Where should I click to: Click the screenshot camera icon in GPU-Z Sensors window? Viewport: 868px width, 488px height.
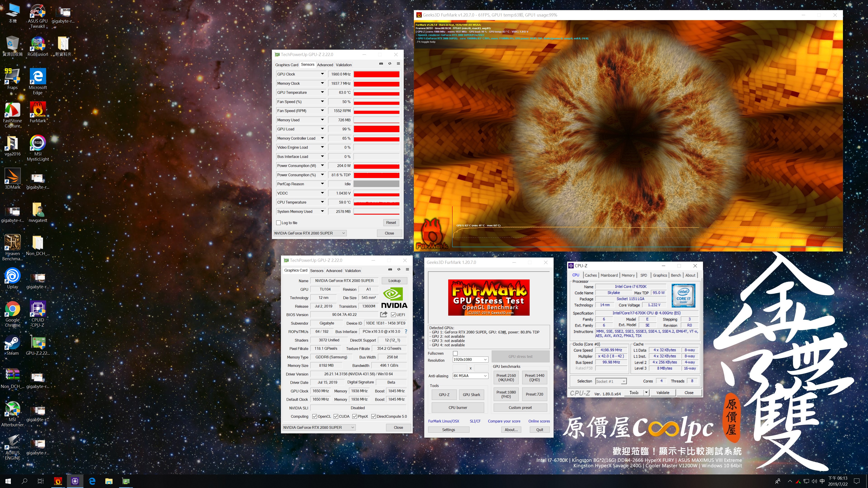(381, 64)
